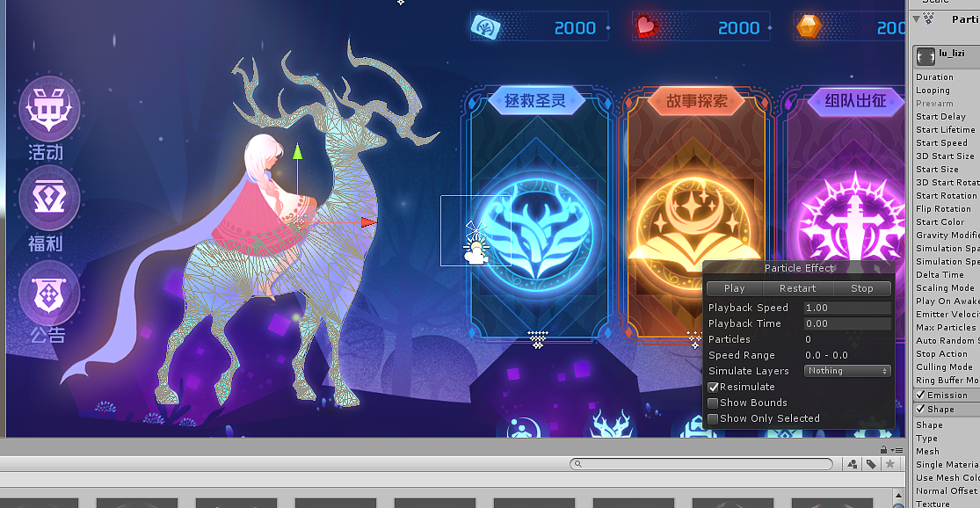This screenshot has width=980, height=508.
Task: Click the blue person icon at scene bottom
Action: click(x=523, y=428)
